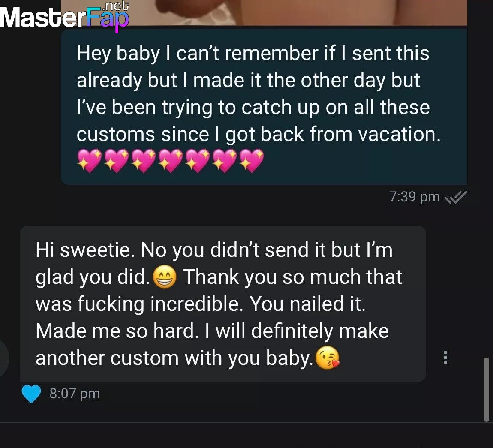Select the sent message starting 'Hey baby'
This screenshot has width=493, height=448.
point(264,107)
